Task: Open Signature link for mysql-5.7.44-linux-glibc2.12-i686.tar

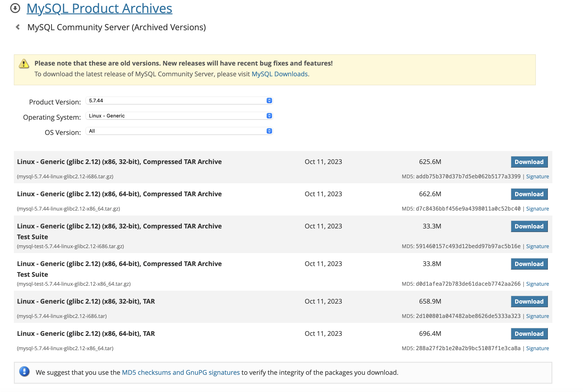Action: [x=538, y=316]
